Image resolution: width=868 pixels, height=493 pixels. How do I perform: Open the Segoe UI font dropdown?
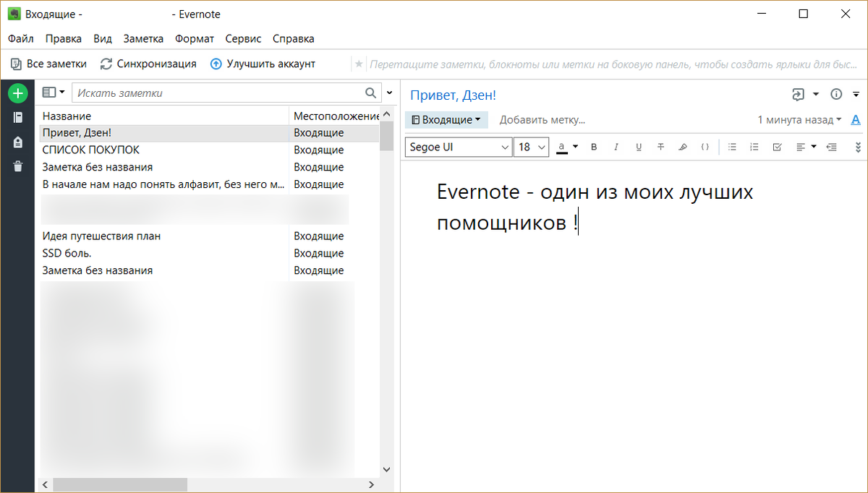point(459,147)
